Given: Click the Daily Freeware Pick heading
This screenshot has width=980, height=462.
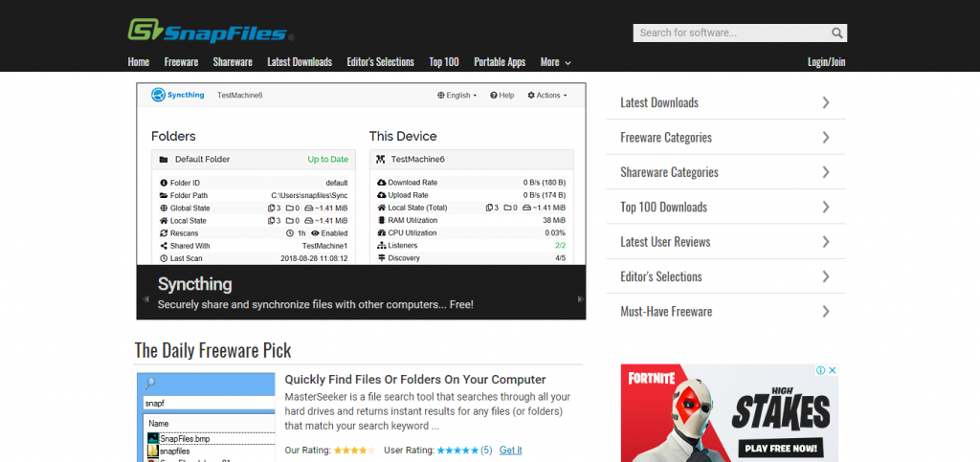Looking at the screenshot, I should click(x=213, y=350).
